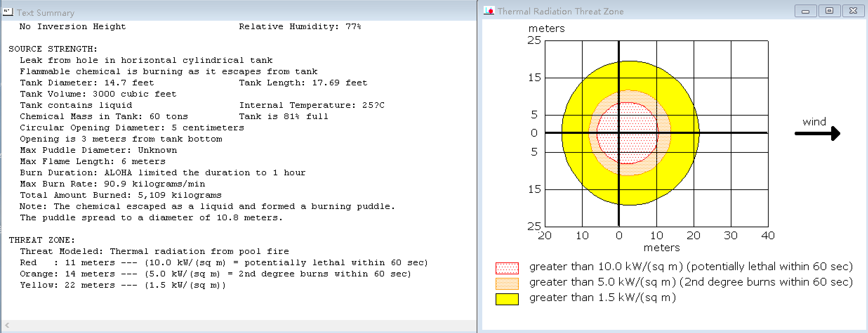Click 'Chemical Mass in Tank: 60 tons'

coord(104,116)
